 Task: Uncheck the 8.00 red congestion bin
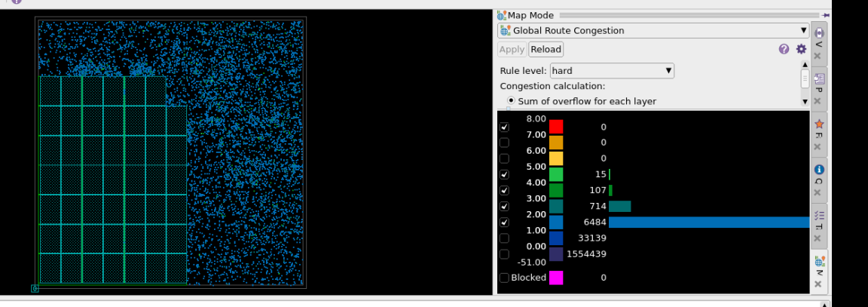[504, 127]
